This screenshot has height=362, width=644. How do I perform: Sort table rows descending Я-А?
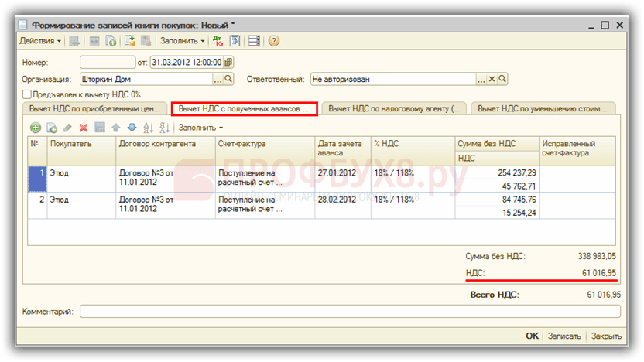click(164, 128)
